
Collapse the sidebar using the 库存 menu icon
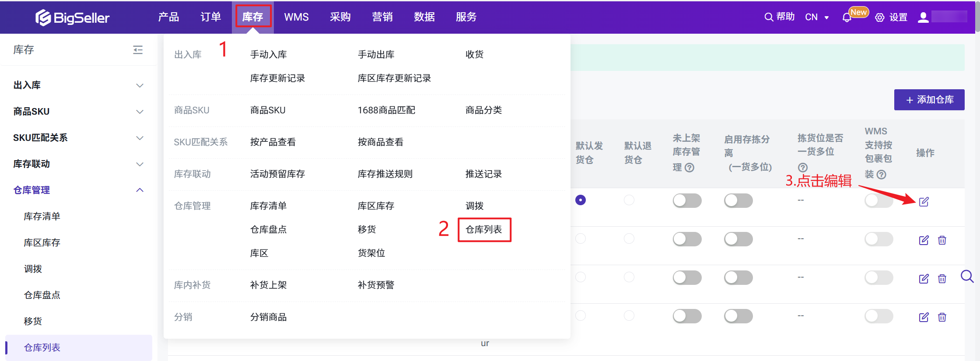point(138,50)
